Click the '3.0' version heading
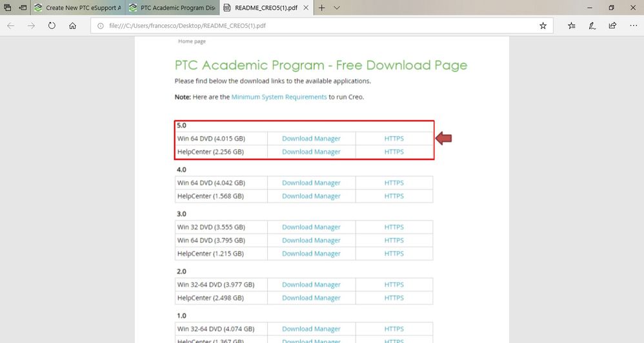Screen dimensions: 644x343 click(x=181, y=214)
